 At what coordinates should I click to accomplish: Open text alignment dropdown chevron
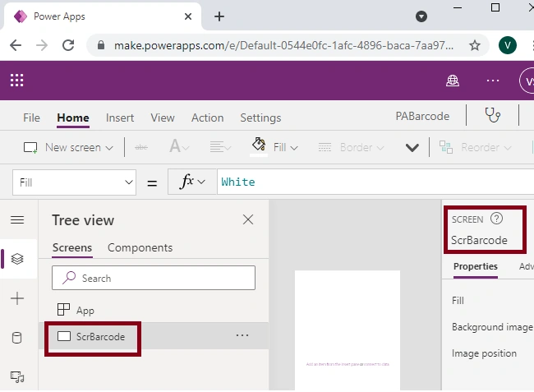[228, 148]
